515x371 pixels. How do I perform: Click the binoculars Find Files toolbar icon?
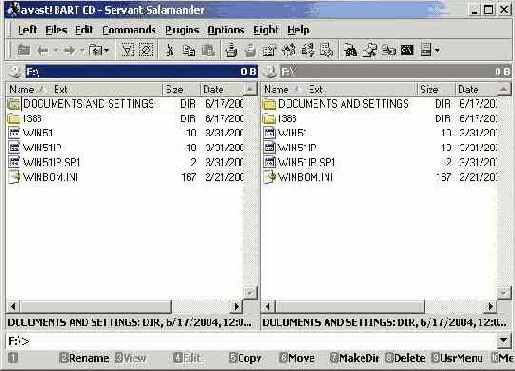pyautogui.click(x=350, y=51)
